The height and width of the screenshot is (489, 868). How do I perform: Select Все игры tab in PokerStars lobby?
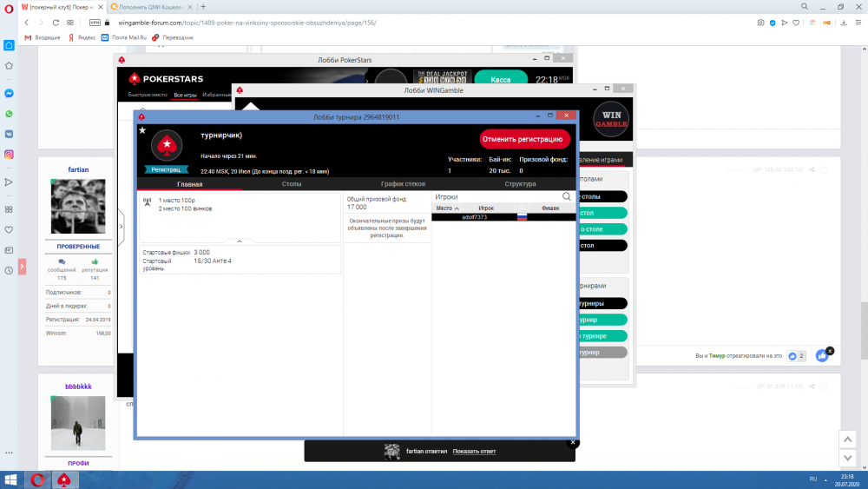[186, 96]
